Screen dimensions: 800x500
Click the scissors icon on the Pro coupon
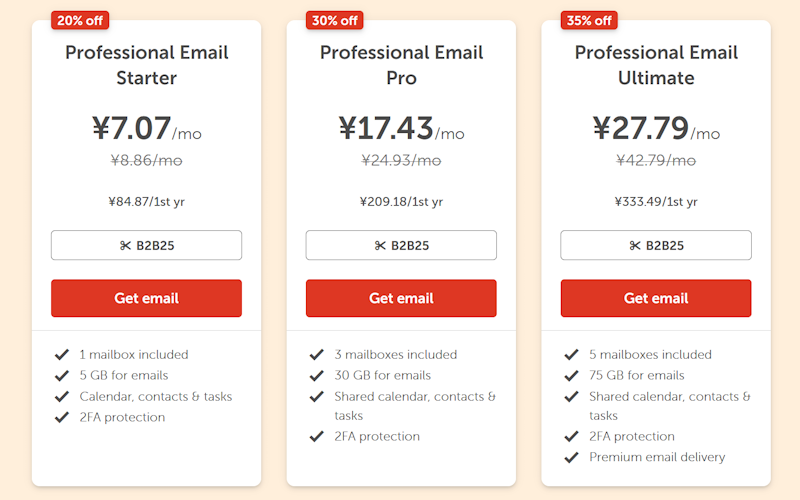pyautogui.click(x=380, y=246)
